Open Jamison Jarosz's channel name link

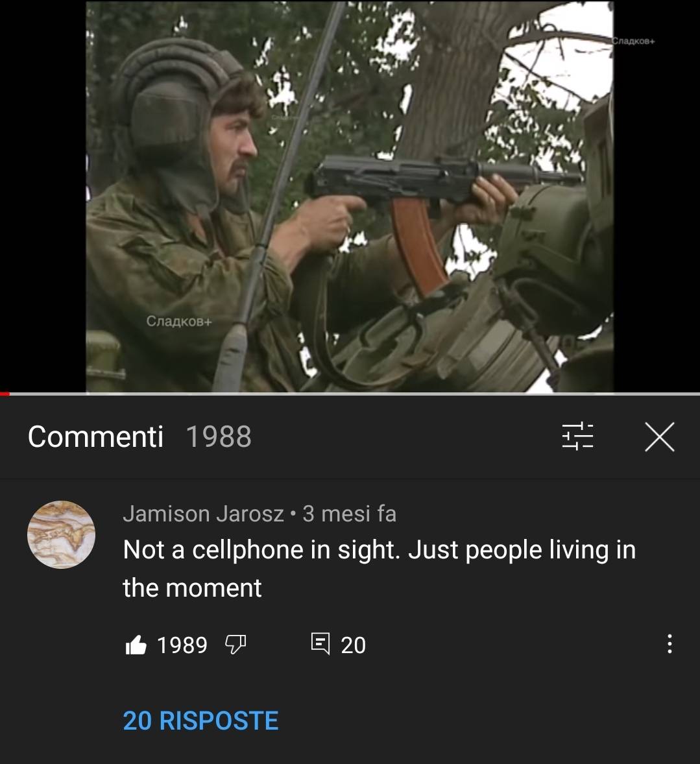pos(203,514)
